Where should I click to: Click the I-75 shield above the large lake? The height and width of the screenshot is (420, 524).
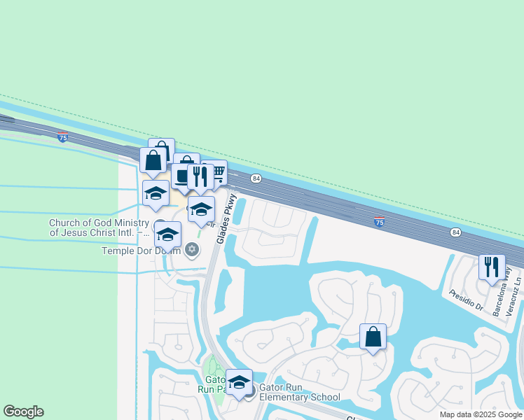coord(379,222)
